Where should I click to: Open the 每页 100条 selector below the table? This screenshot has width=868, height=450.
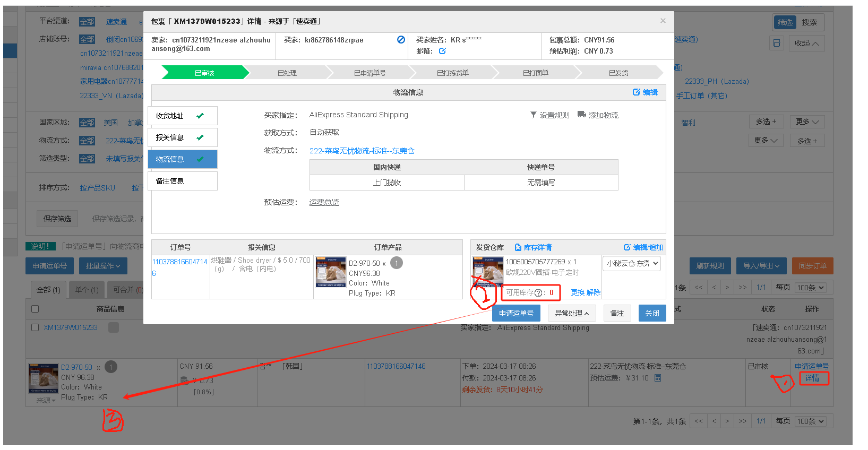[811, 421]
